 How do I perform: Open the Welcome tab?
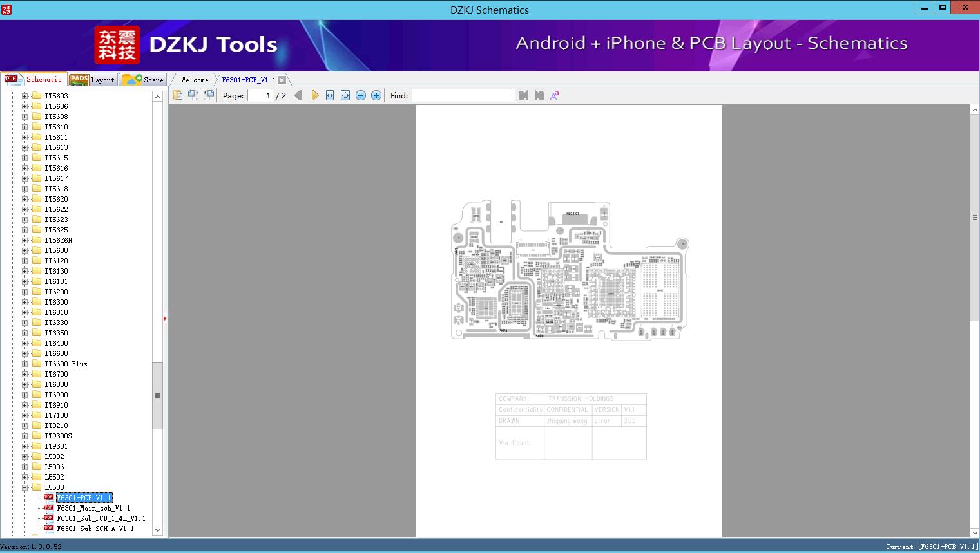pyautogui.click(x=194, y=80)
